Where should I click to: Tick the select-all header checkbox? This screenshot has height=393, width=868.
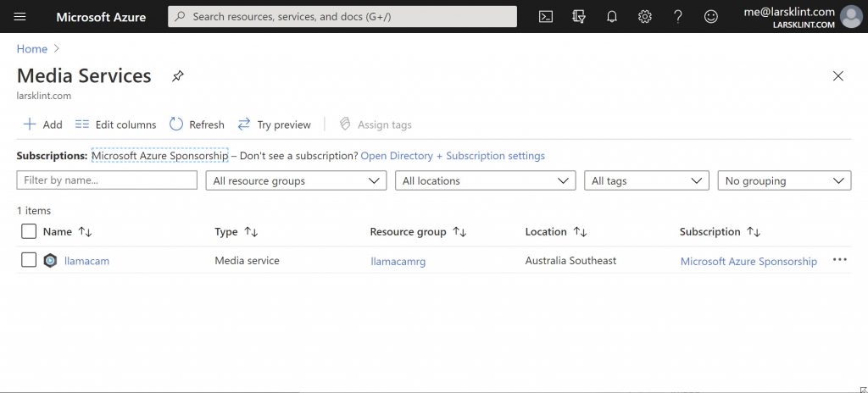click(29, 231)
